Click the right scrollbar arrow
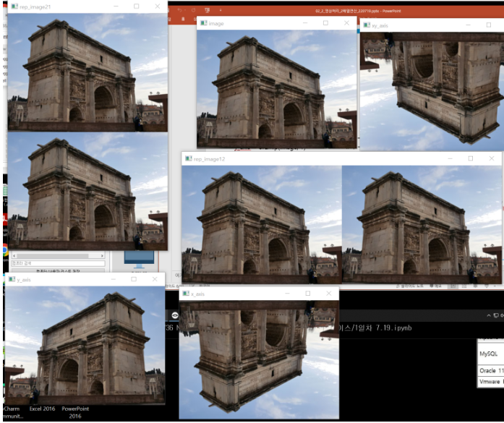The width and height of the screenshot is (504, 423). tap(102, 256)
